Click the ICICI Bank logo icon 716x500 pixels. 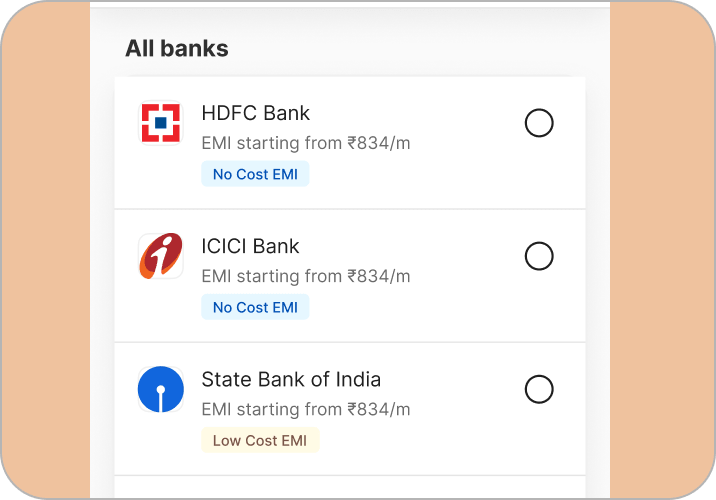click(160, 256)
